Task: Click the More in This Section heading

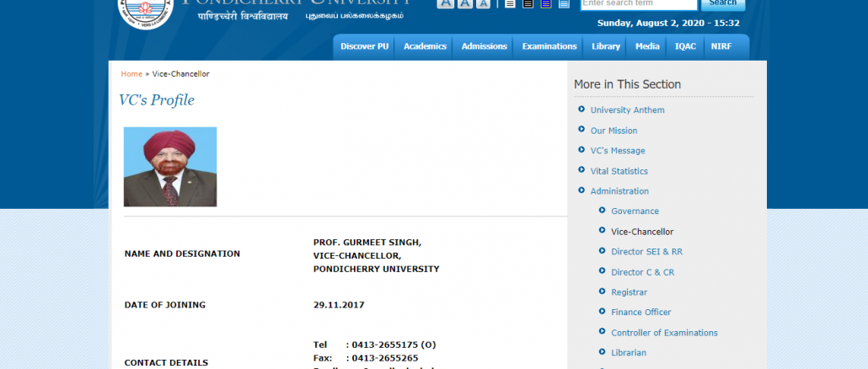Action: pyautogui.click(x=627, y=84)
